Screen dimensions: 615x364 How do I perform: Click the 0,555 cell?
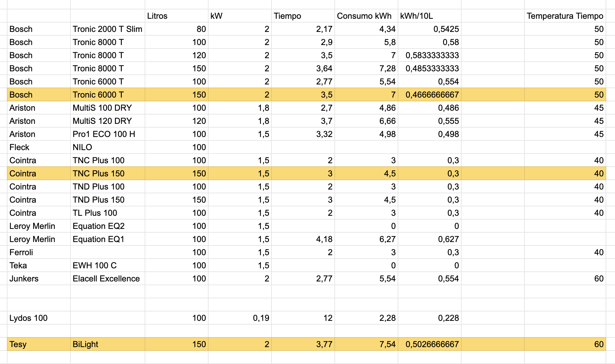point(430,121)
